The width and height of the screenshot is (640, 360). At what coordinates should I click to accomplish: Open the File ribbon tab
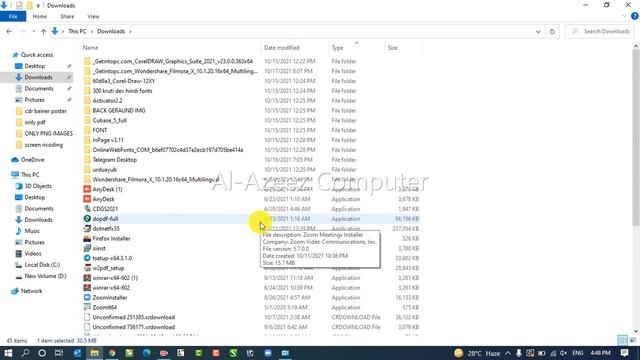pos(13,16)
